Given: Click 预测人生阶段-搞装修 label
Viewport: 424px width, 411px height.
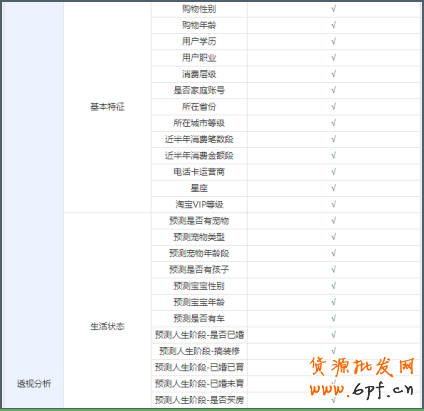Looking at the screenshot, I should pos(199,351).
